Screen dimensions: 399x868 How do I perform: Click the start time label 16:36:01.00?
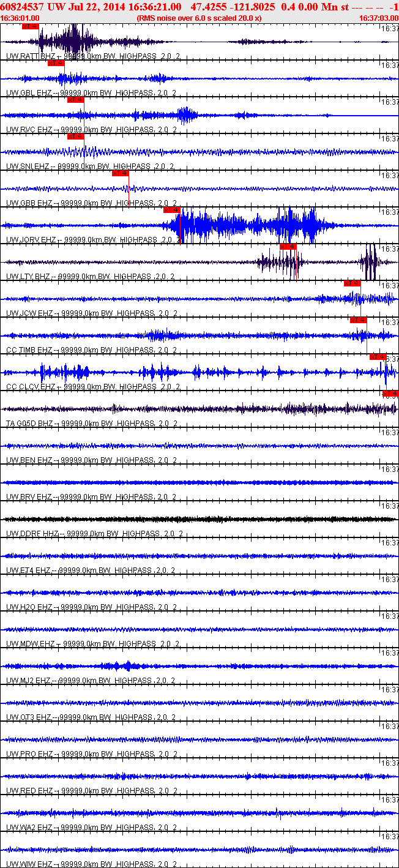(20, 18)
